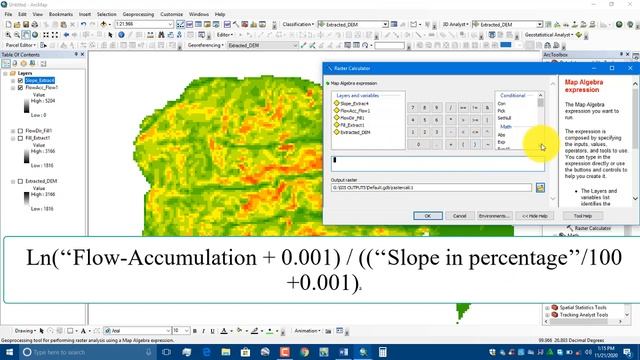Click the Add Data icon

(x=104, y=24)
